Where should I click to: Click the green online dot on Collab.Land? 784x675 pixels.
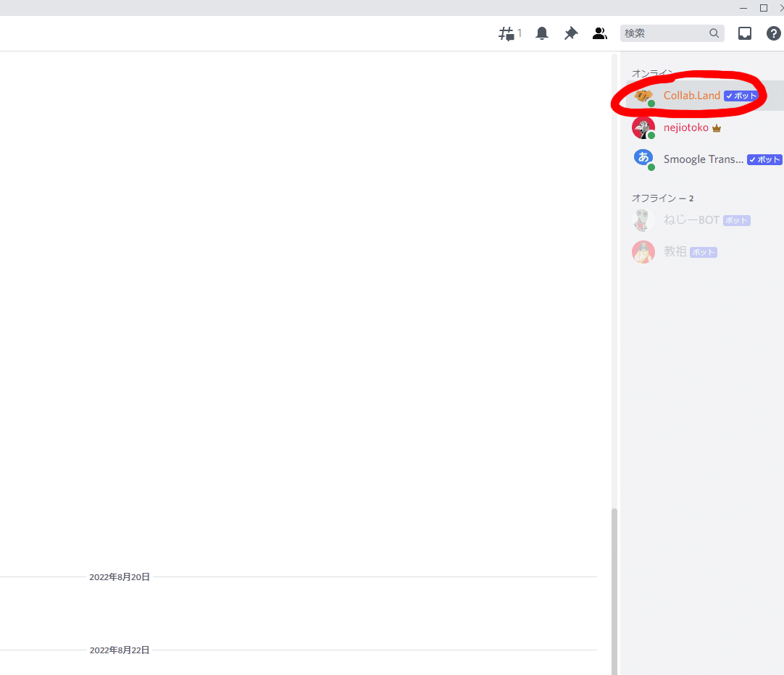(651, 104)
